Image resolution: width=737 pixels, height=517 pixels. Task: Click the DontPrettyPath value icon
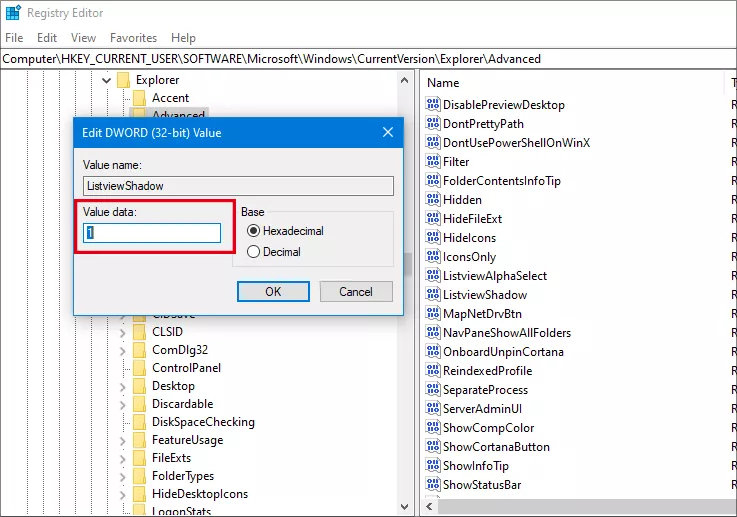pos(432,123)
